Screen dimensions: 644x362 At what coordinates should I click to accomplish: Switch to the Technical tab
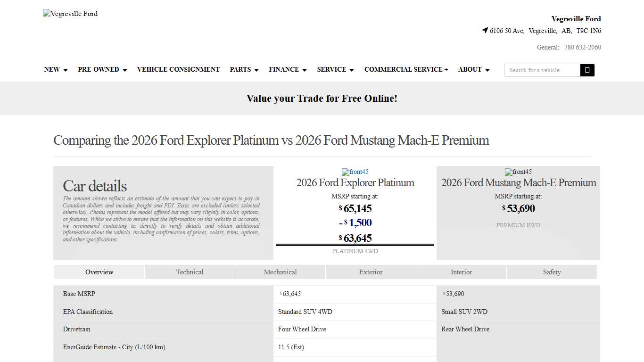(190, 272)
